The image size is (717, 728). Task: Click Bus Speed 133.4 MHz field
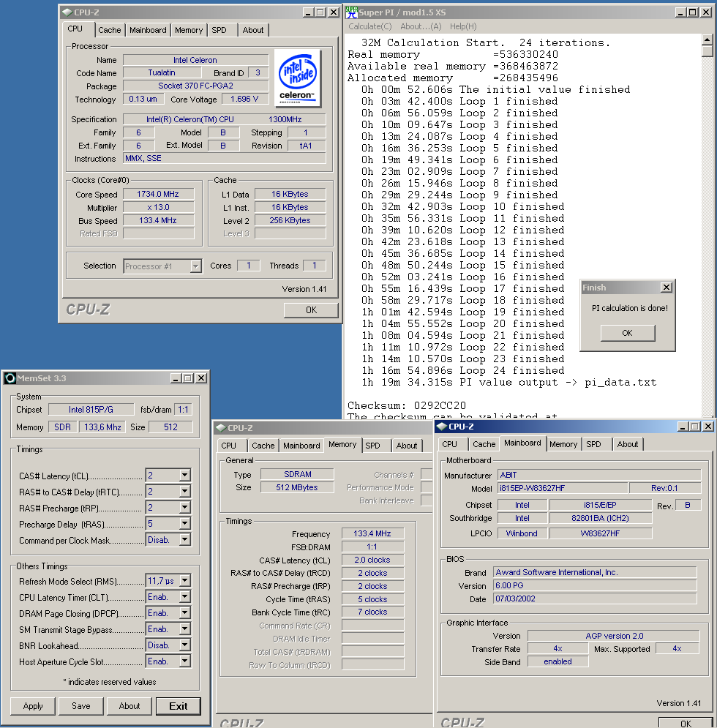pyautogui.click(x=158, y=220)
